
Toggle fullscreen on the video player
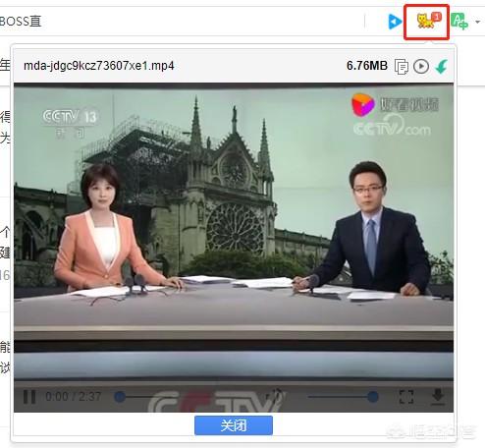(x=406, y=397)
